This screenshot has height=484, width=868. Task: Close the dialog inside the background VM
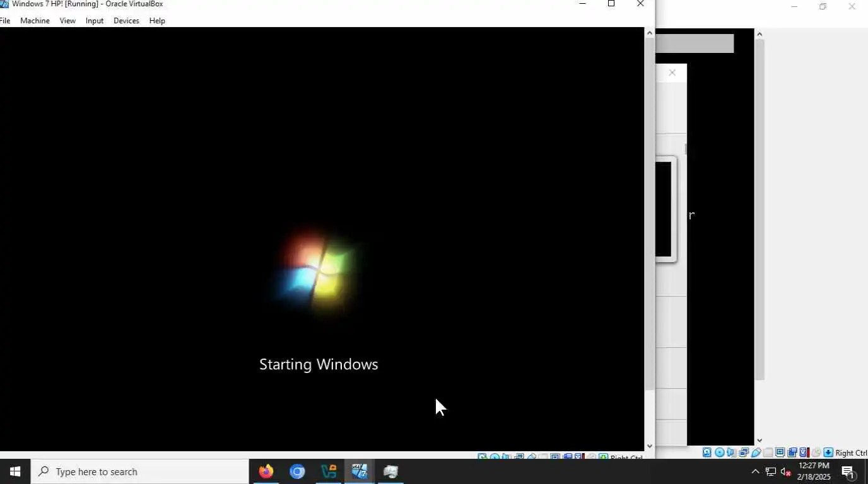pos(672,72)
